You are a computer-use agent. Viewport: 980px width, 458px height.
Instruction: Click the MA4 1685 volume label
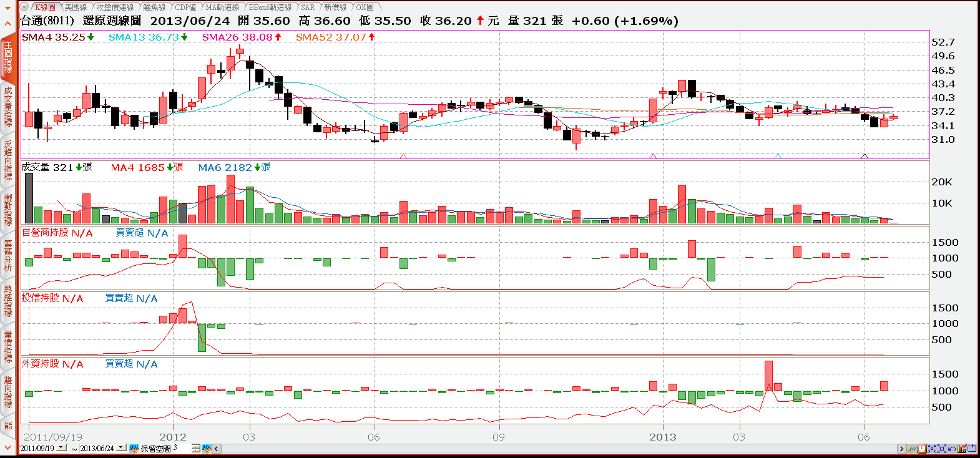pyautogui.click(x=147, y=167)
